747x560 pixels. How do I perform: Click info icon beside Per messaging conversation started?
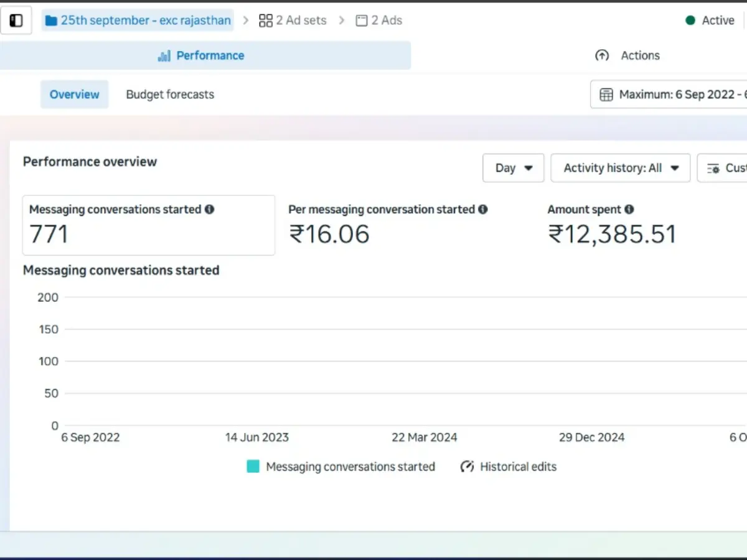click(x=483, y=210)
